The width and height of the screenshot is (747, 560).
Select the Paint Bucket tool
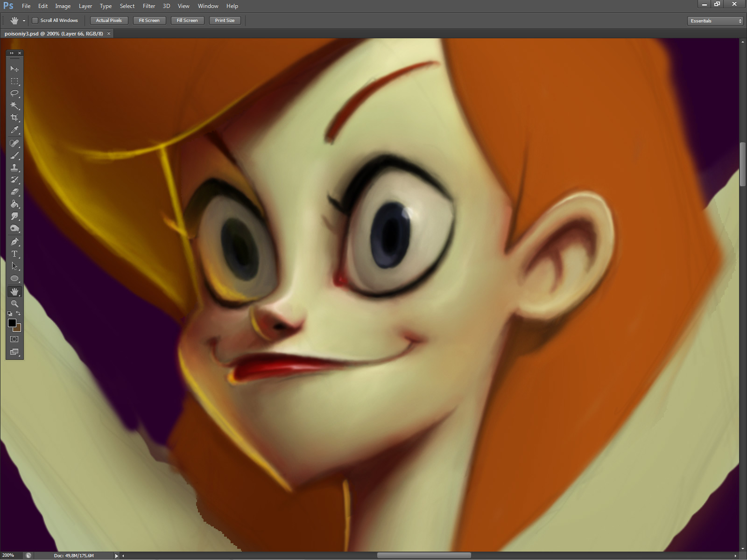click(x=14, y=204)
